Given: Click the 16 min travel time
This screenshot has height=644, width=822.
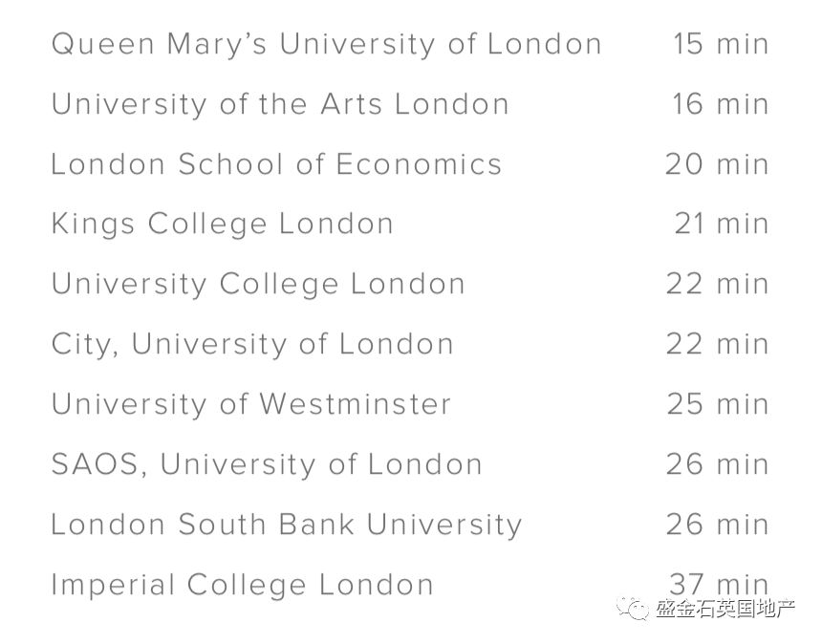Looking at the screenshot, I should (x=721, y=104).
